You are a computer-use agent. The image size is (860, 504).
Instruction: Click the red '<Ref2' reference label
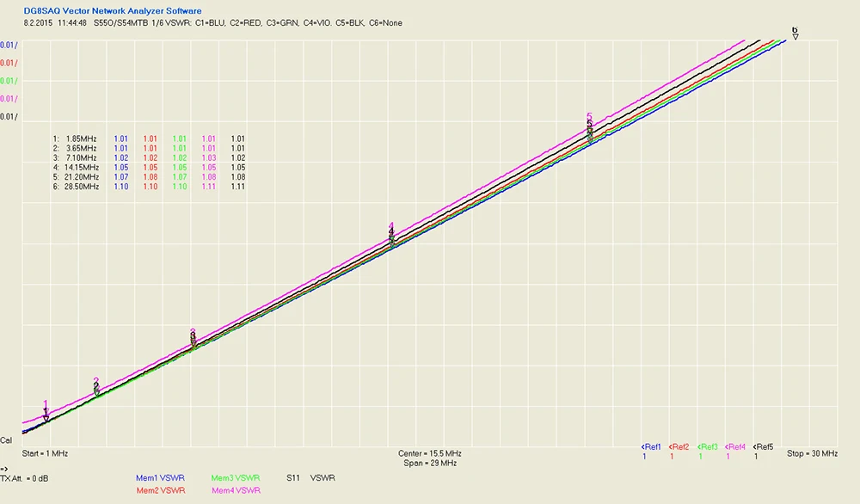pos(679,447)
